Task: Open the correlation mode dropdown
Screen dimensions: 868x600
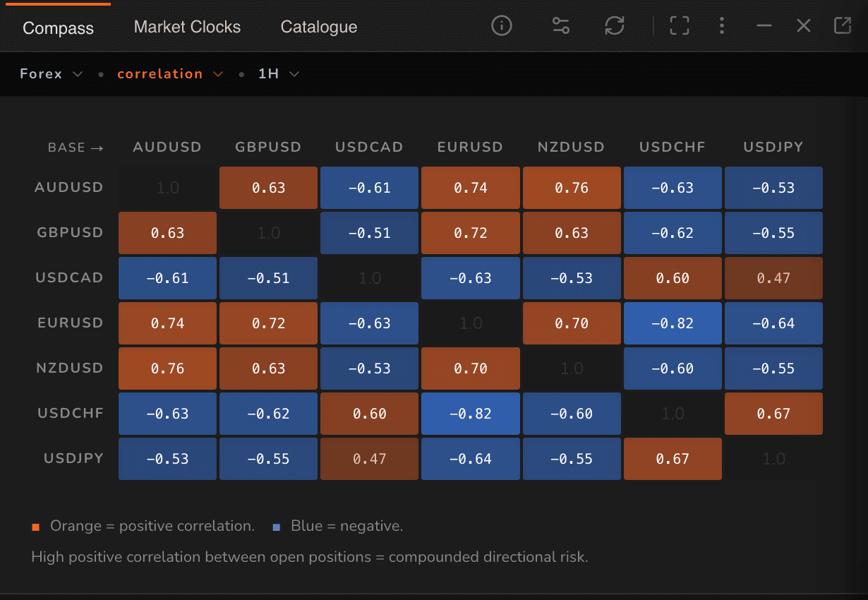Action: (170, 73)
